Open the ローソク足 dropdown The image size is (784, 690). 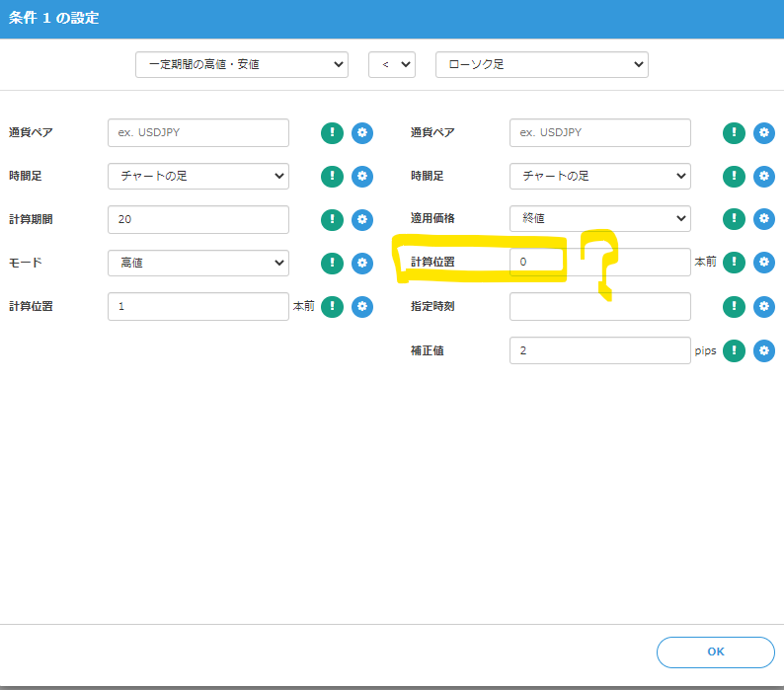point(542,64)
